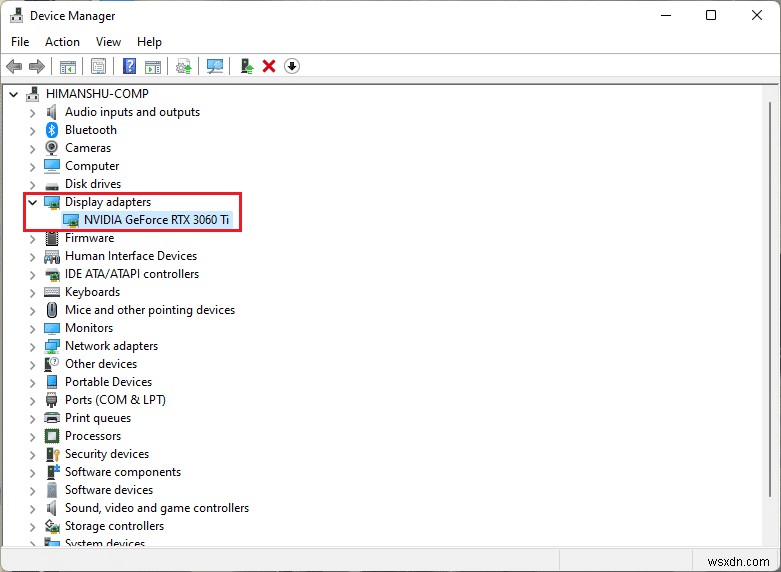The height and width of the screenshot is (572, 781).
Task: Select the Display adapters label
Action: [108, 202]
